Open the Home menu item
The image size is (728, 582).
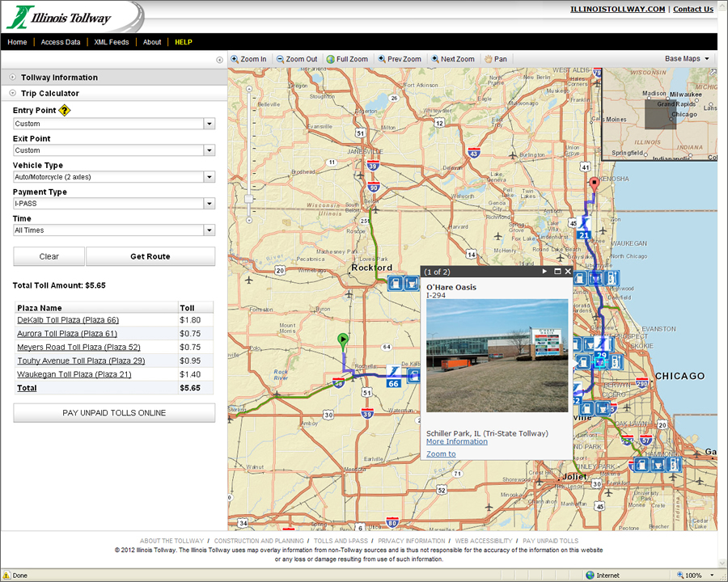tap(17, 42)
